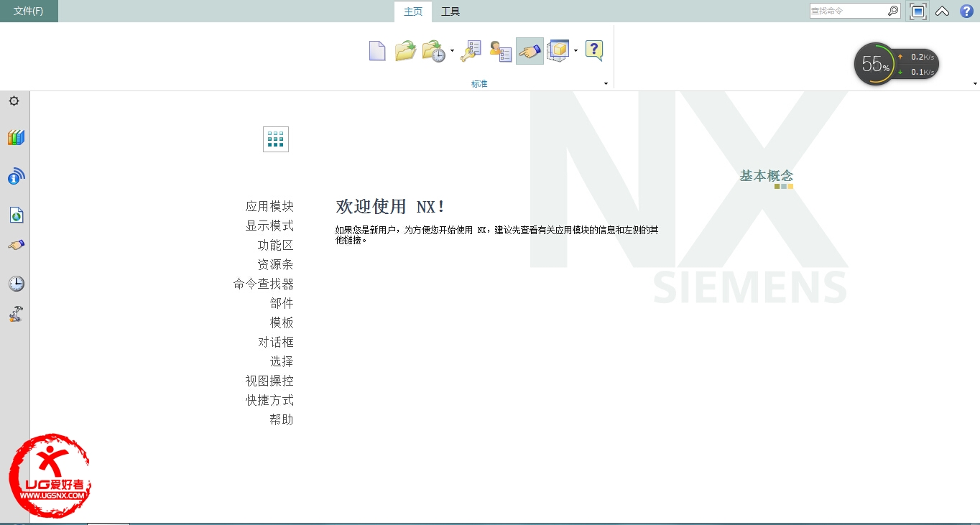Open ribbon options arrow at far right

[975, 84]
